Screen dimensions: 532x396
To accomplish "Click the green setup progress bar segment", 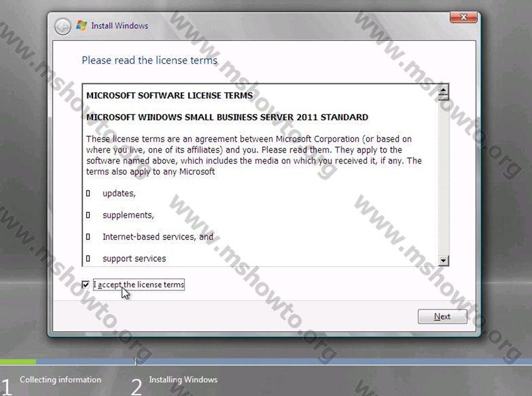I will [18, 362].
